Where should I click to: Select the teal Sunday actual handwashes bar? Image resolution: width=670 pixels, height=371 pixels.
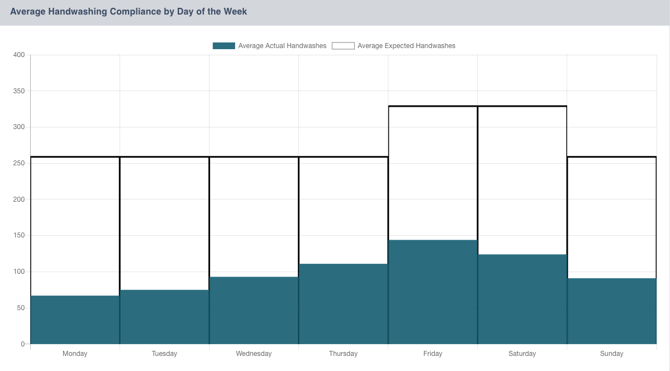(612, 311)
